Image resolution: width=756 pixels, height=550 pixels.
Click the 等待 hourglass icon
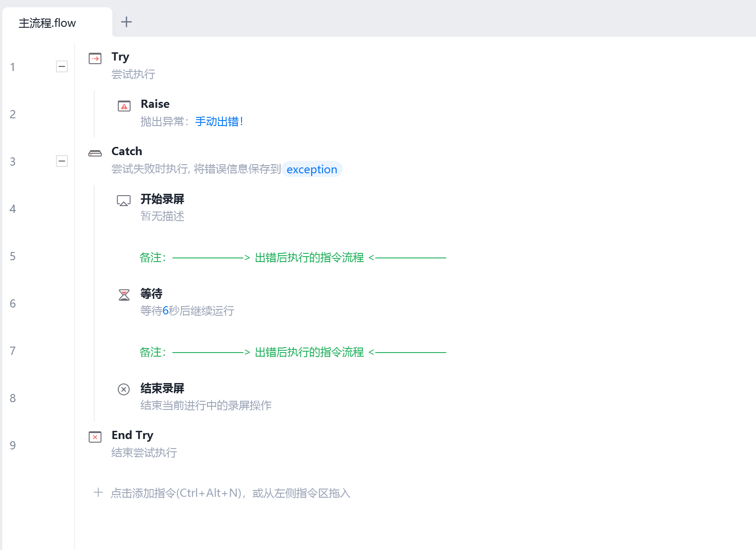[124, 295]
